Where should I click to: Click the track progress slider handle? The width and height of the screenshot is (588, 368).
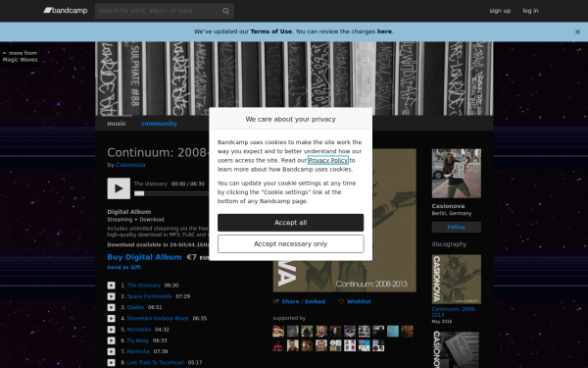click(139, 193)
